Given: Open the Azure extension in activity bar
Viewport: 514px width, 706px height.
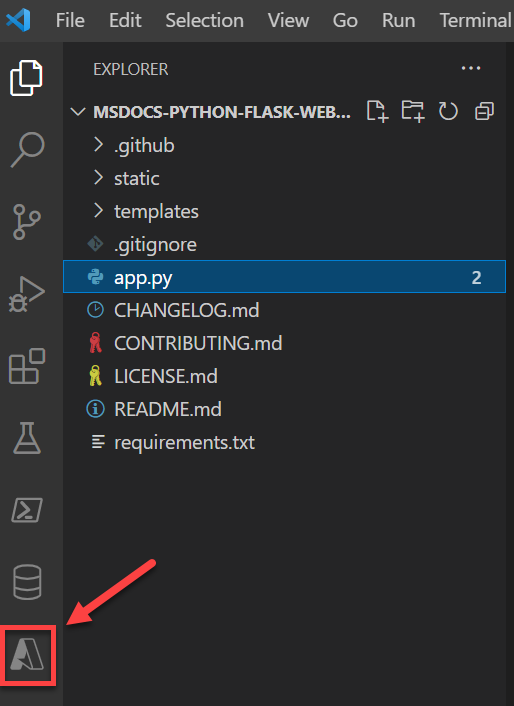Looking at the screenshot, I should point(27,655).
